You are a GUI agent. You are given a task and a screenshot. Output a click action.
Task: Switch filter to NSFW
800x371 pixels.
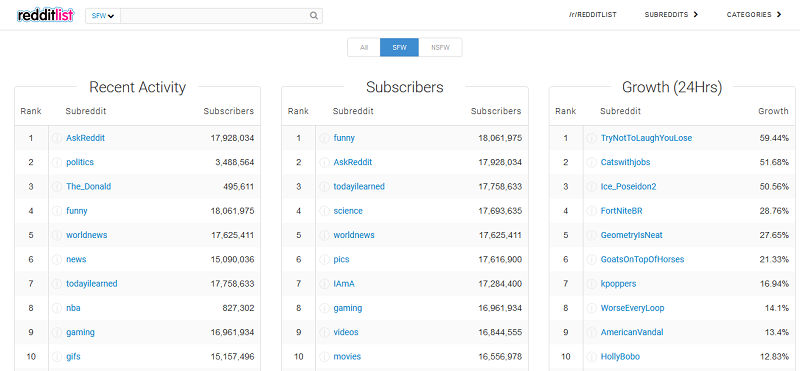[x=440, y=47]
